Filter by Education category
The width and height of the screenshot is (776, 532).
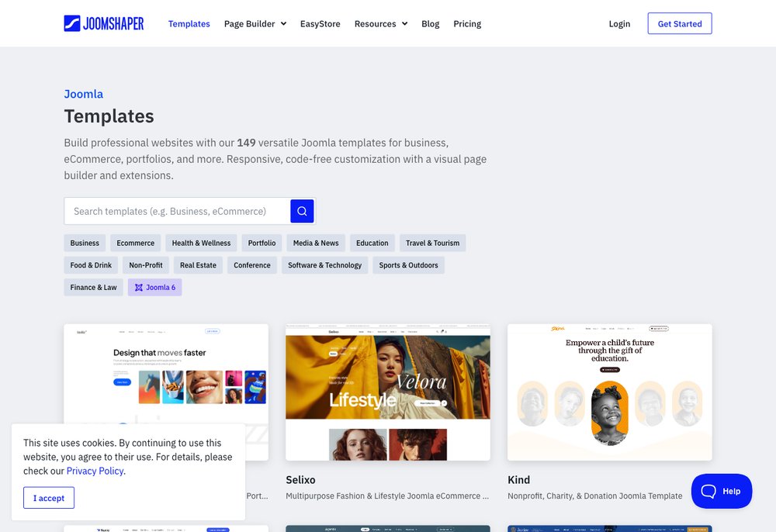[372, 243]
